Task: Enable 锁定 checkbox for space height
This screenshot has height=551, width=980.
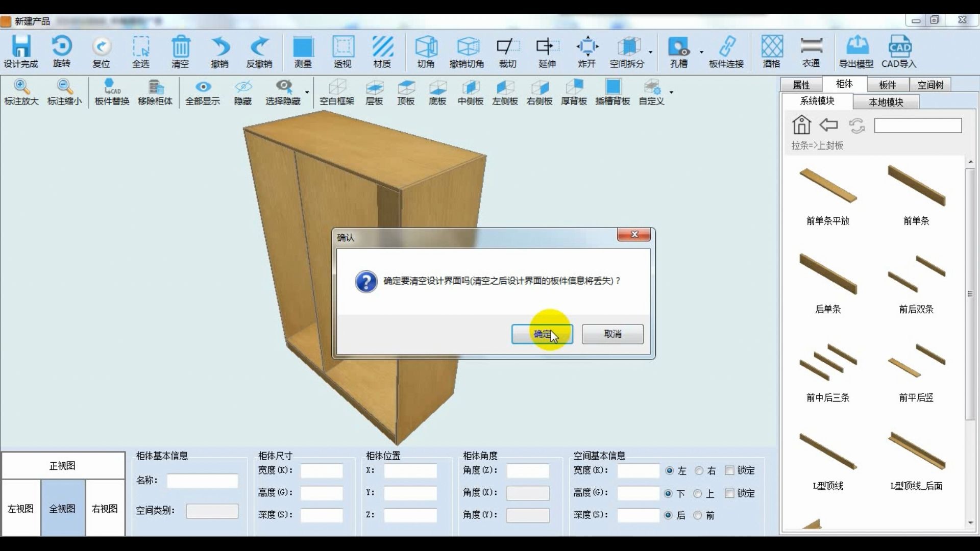Action: tap(729, 492)
